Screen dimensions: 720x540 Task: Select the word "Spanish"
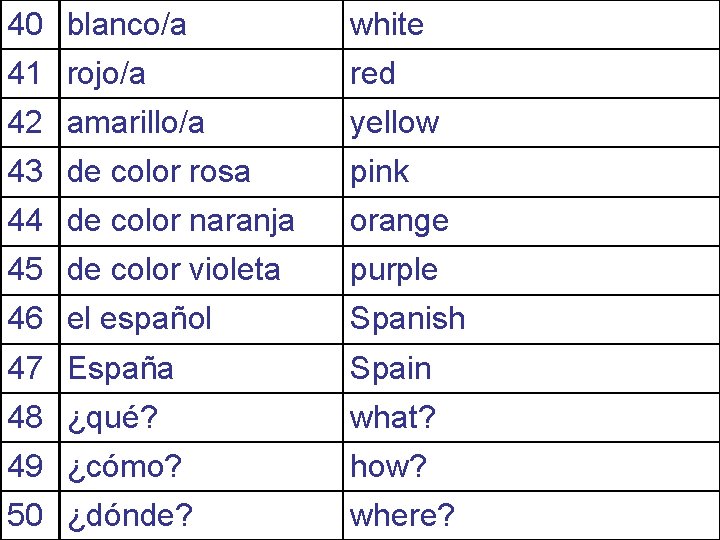(407, 319)
